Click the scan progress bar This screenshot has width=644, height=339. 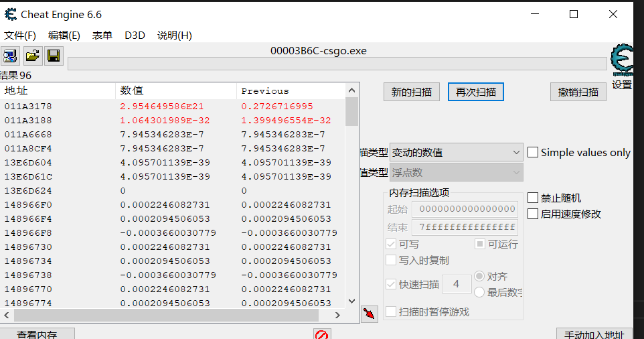pos(337,64)
